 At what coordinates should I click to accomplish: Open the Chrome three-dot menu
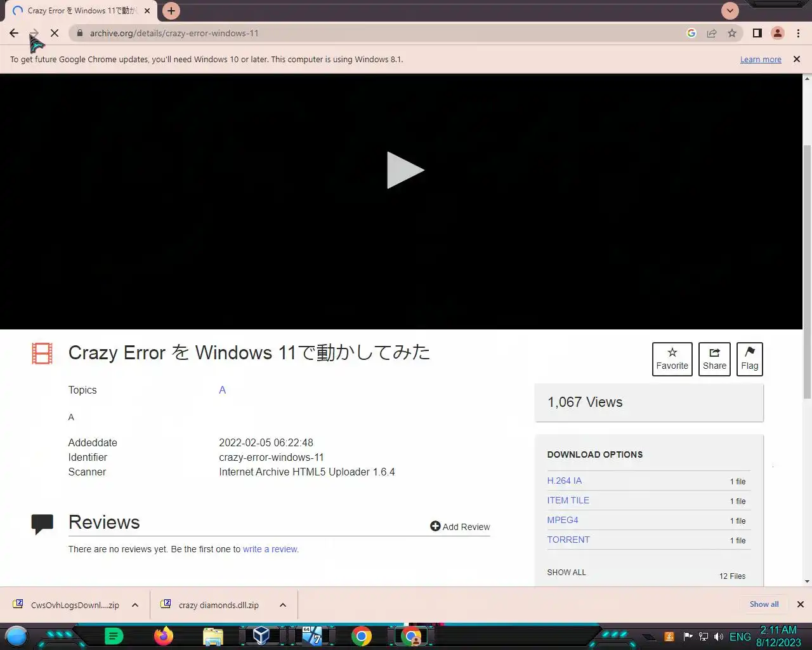pos(798,33)
